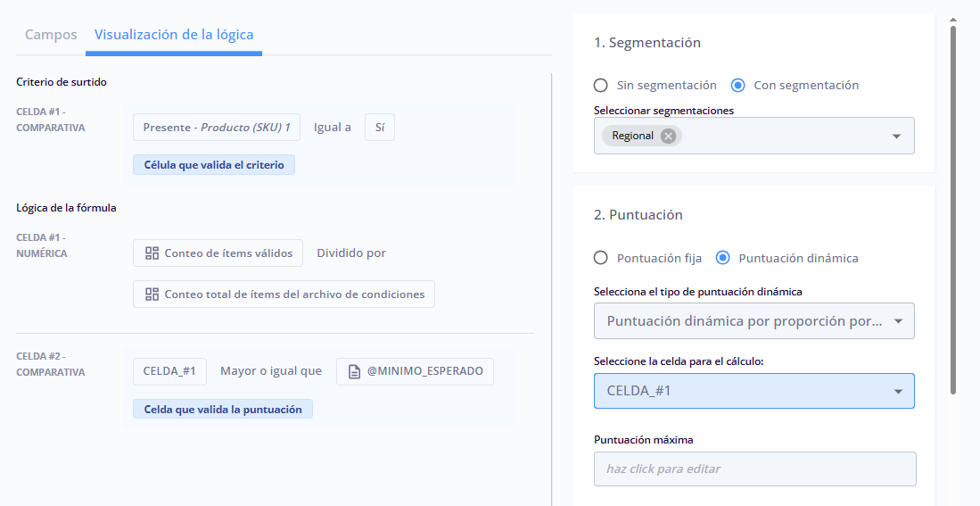
Task: Switch to the Campos tab
Action: click(x=51, y=35)
